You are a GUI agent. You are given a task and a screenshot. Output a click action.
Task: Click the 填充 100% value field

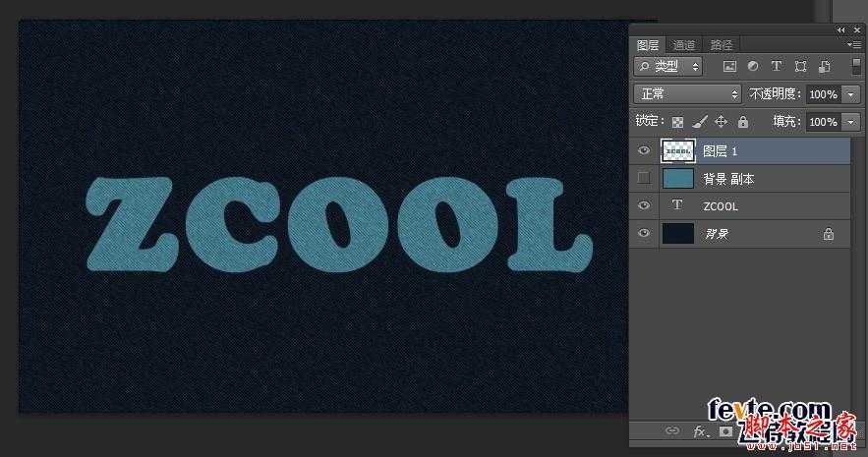tap(824, 122)
